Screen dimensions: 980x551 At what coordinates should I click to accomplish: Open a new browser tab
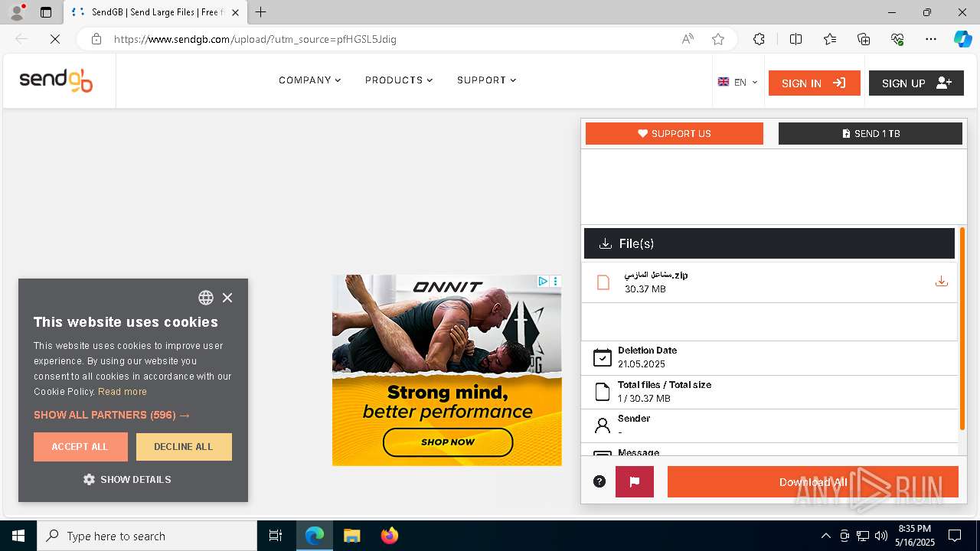(261, 12)
